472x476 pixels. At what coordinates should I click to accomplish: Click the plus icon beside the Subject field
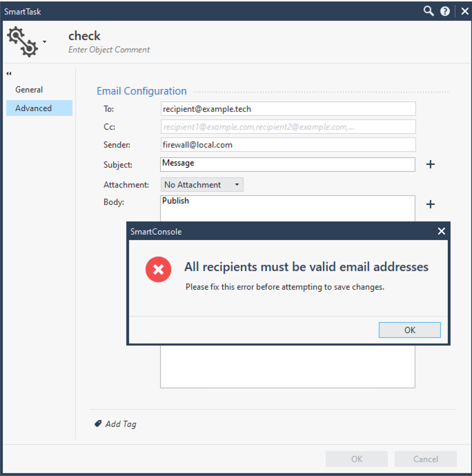click(x=431, y=164)
